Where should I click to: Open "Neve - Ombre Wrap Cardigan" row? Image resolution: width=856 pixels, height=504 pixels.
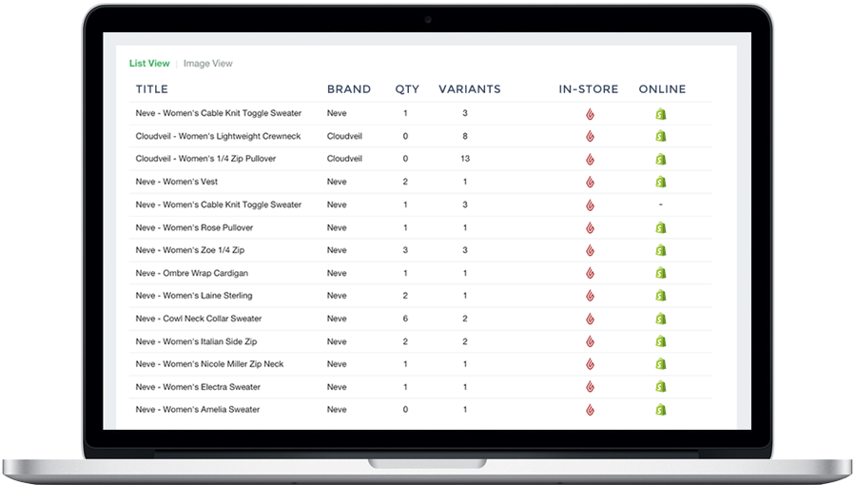[191, 273]
